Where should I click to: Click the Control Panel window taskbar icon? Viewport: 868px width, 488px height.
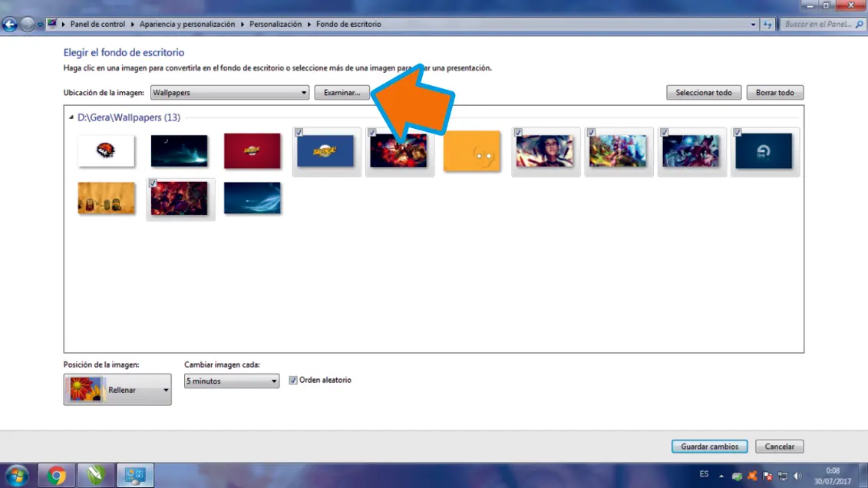pyautogui.click(x=135, y=475)
